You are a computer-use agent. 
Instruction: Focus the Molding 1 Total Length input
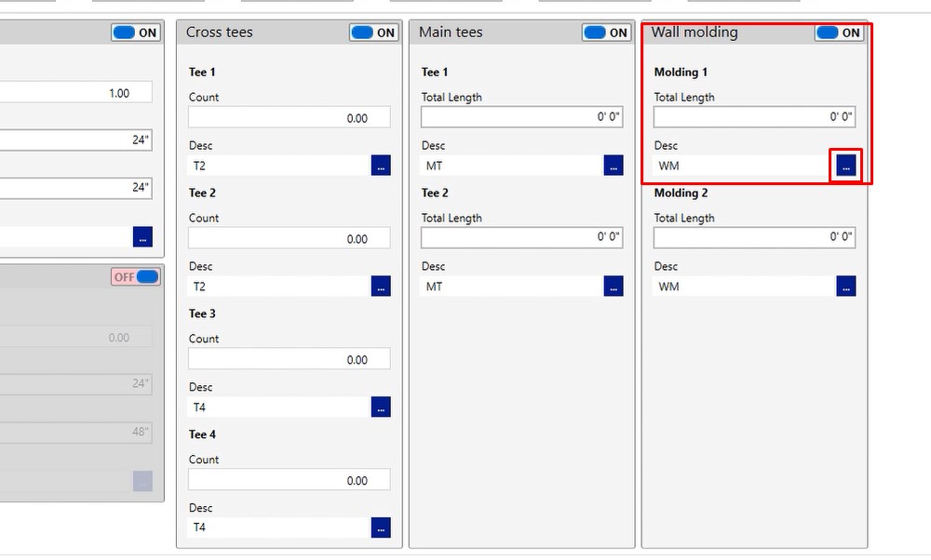pyautogui.click(x=754, y=117)
